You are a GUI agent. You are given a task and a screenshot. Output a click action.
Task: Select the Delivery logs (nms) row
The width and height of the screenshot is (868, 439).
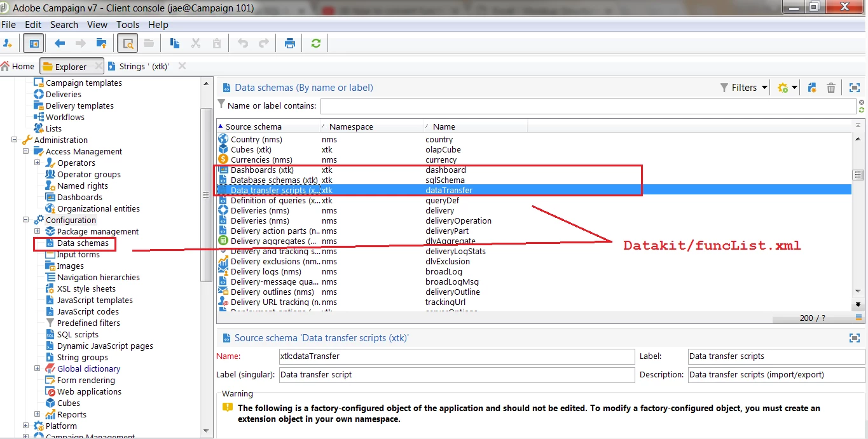[x=534, y=271]
